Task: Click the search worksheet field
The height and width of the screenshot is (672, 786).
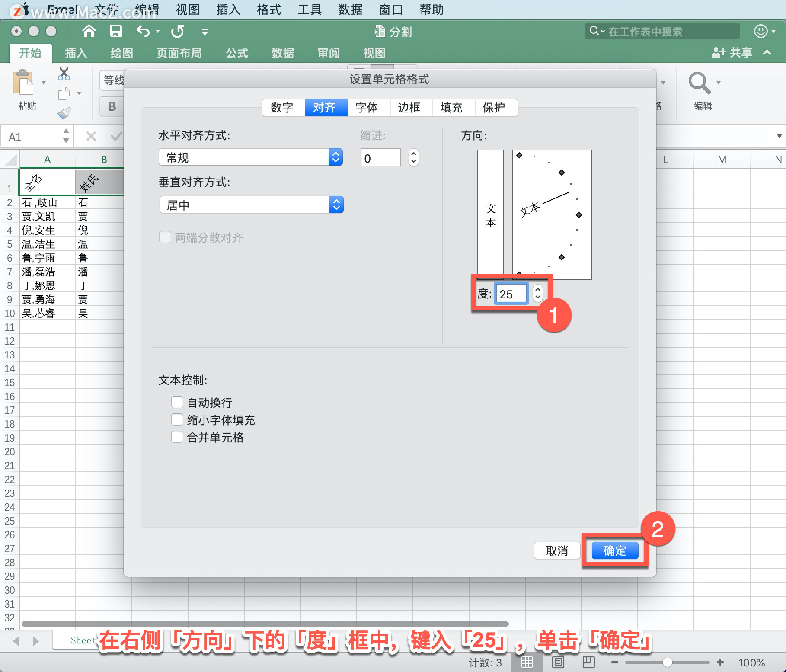Action: (x=662, y=31)
